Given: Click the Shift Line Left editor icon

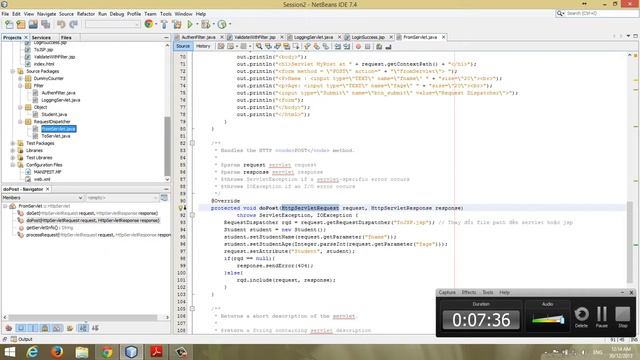Looking at the screenshot, I should (x=338, y=47).
